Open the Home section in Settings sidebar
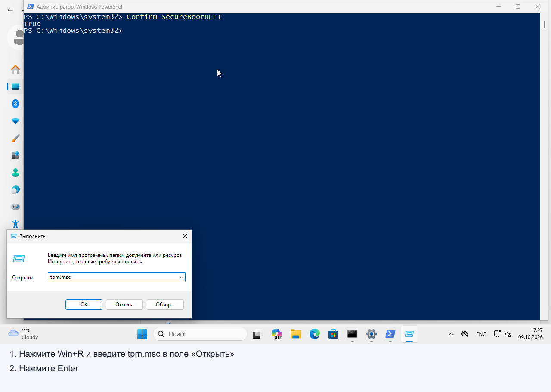 point(15,69)
